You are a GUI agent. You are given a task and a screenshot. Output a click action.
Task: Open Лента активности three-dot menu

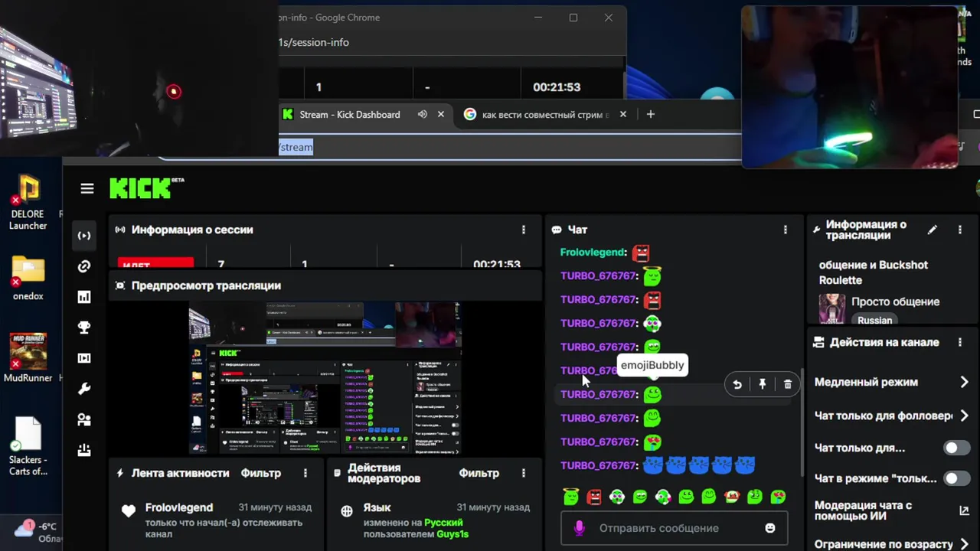click(305, 473)
